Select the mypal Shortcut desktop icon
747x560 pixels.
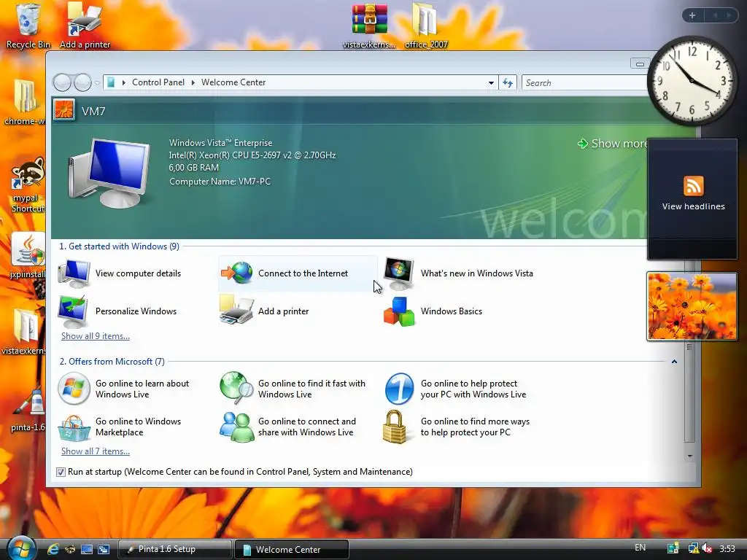28,184
